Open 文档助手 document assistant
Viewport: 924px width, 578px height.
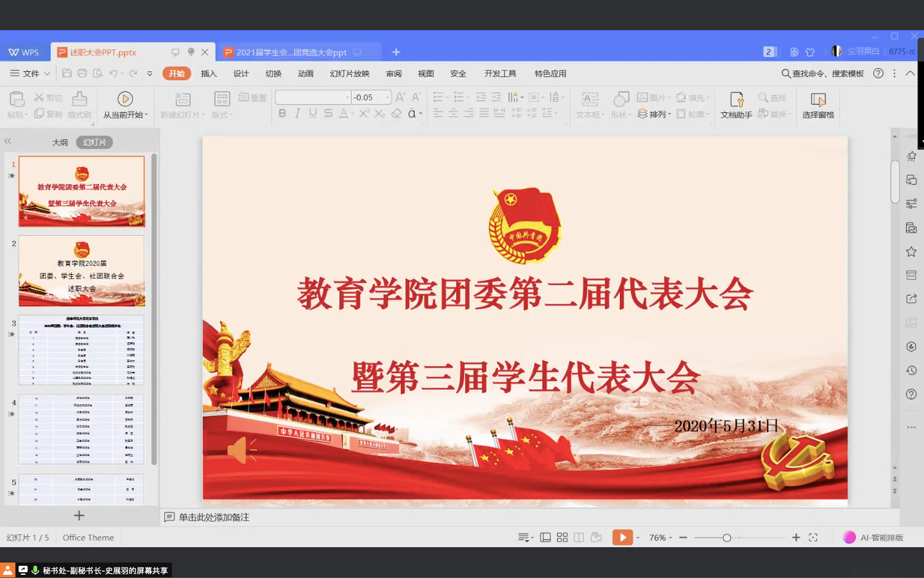[736, 105]
